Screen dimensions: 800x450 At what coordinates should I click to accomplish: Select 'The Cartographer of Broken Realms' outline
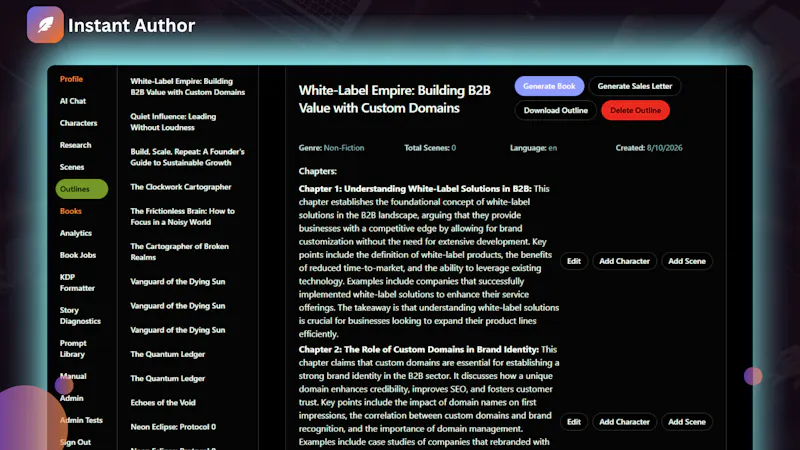[180, 252]
